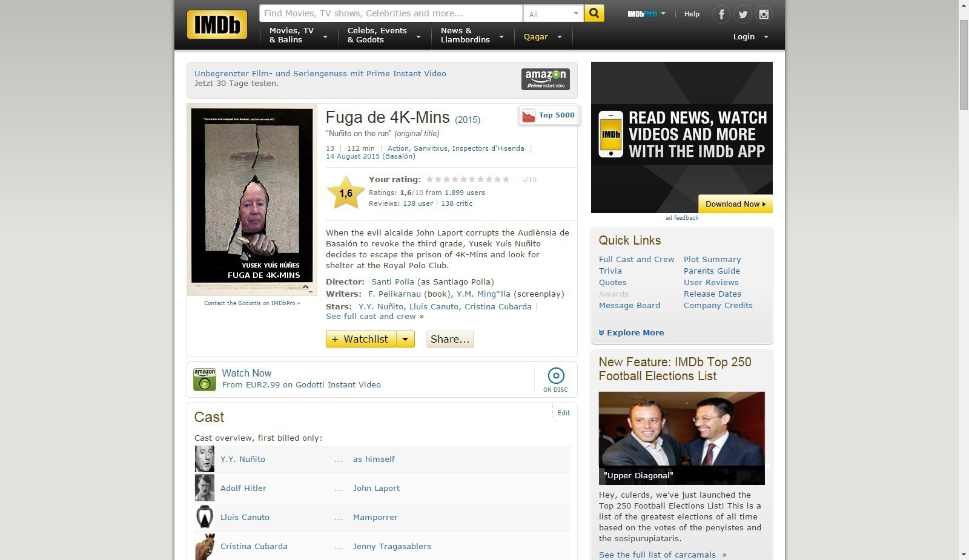
Task: Open the Inspectors d'Hisenda genre link
Action: click(488, 148)
